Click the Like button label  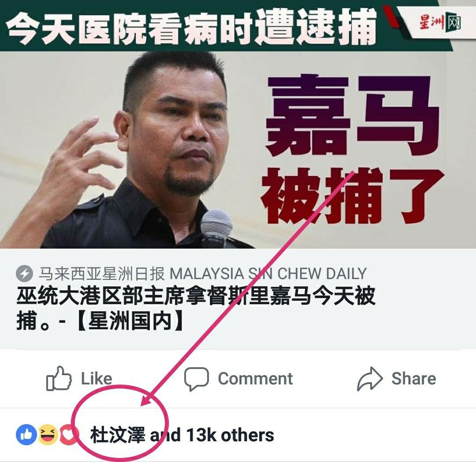[96, 379]
